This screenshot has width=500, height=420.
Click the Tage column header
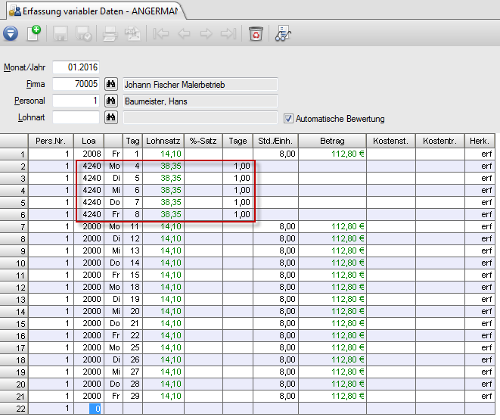[x=238, y=141]
